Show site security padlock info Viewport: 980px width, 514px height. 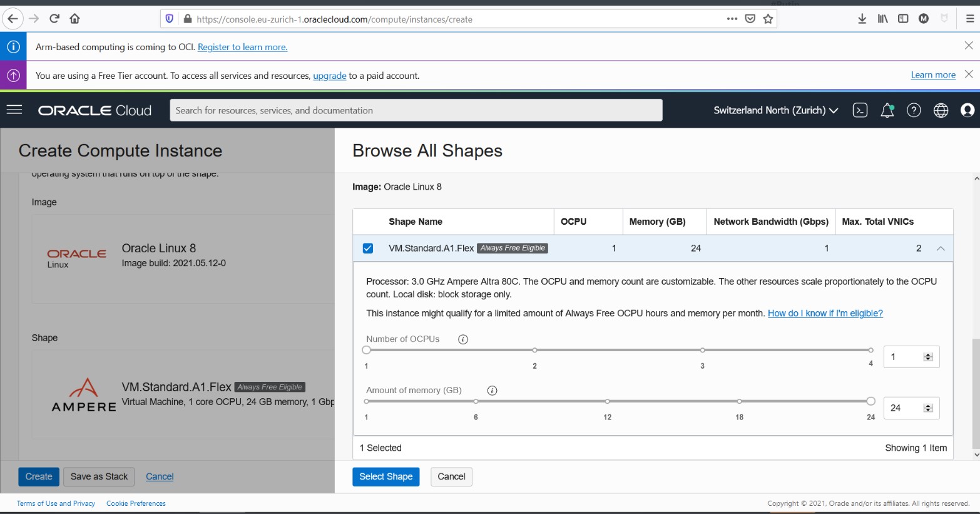pos(187,19)
